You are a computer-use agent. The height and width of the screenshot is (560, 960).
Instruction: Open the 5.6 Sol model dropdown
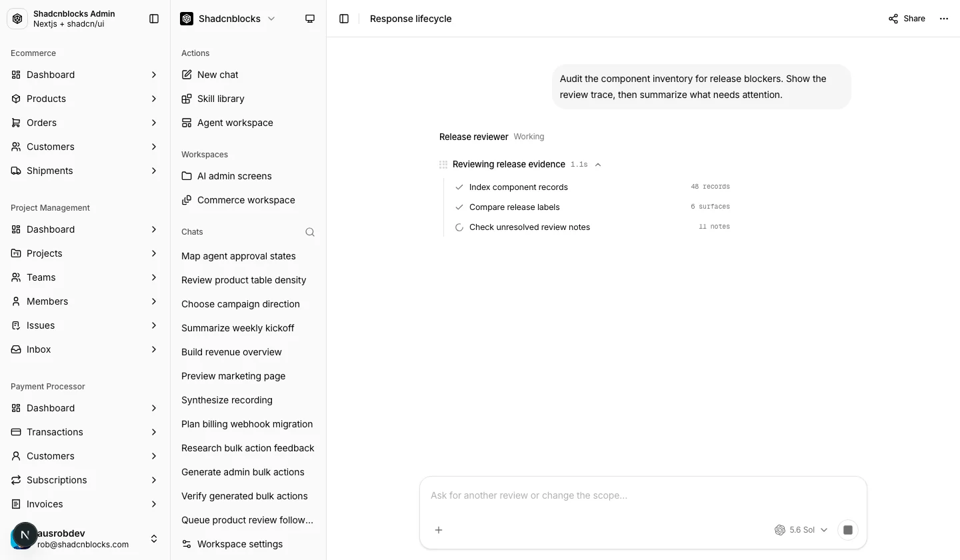pos(801,530)
